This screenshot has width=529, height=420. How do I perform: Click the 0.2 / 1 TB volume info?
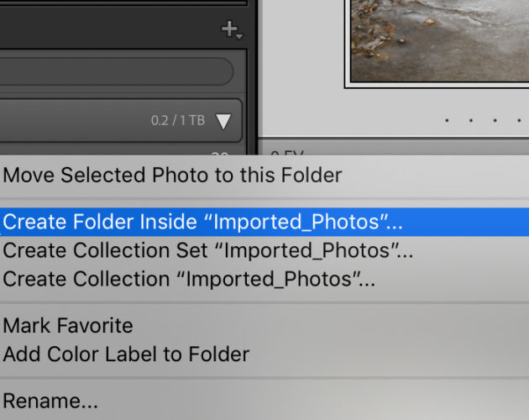(178, 120)
